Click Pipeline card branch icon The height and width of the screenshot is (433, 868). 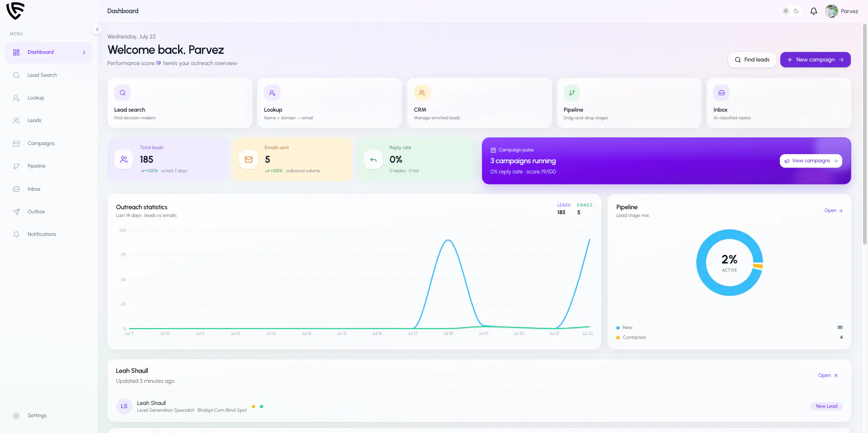coord(572,93)
